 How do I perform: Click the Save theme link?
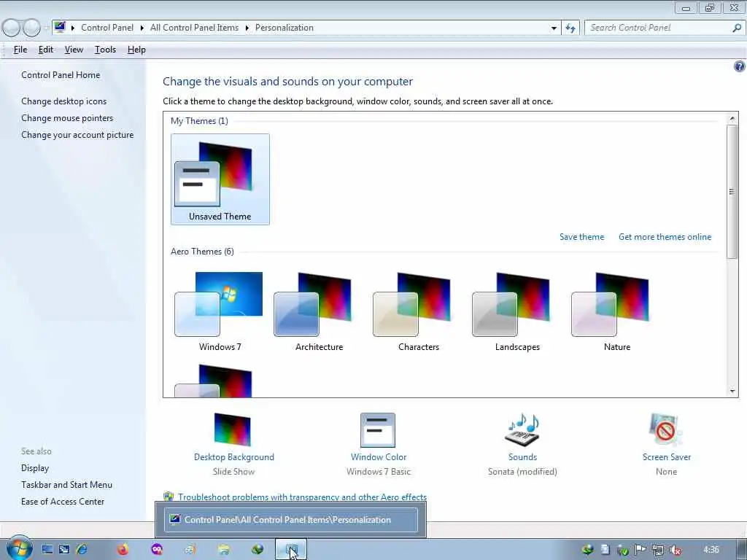tap(581, 237)
